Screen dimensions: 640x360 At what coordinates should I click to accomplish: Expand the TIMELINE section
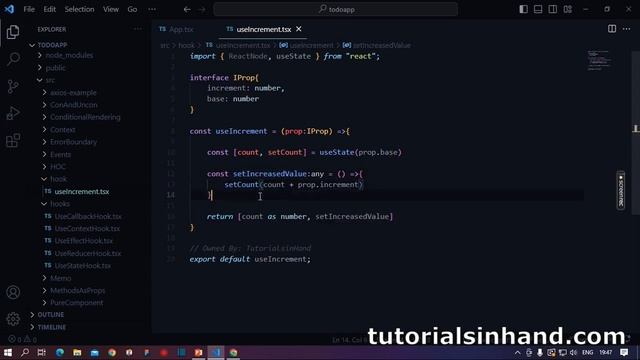[x=51, y=327]
